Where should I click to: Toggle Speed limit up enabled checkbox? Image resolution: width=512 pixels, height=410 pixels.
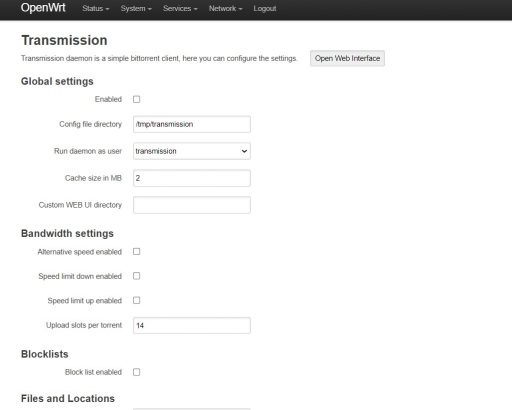coord(136,301)
